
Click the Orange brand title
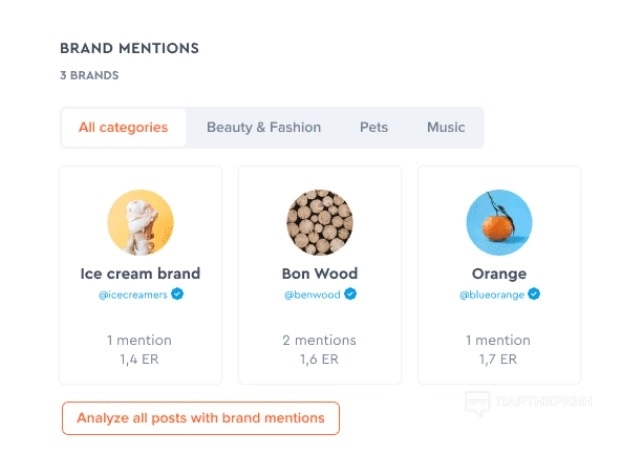point(499,273)
